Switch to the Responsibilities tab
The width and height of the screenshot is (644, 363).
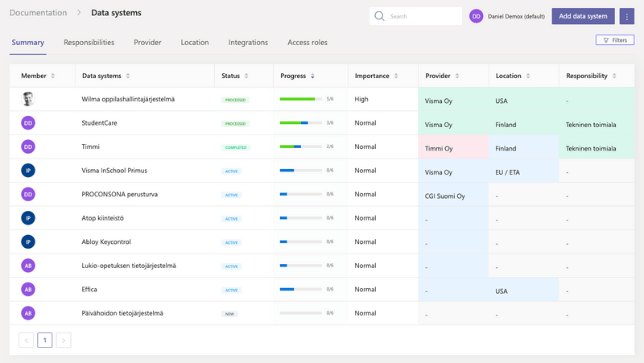[89, 43]
